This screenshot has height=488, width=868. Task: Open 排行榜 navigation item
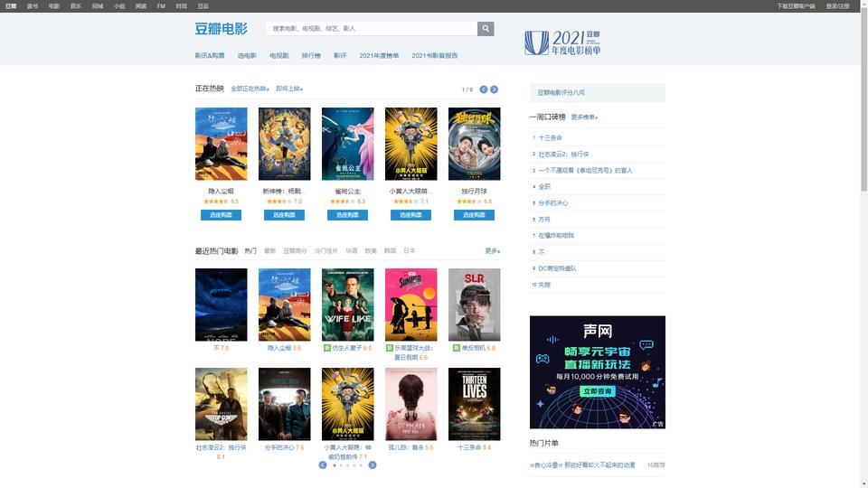point(311,56)
